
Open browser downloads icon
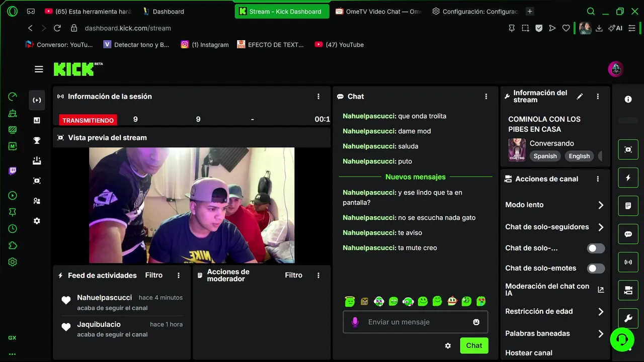(x=599, y=28)
